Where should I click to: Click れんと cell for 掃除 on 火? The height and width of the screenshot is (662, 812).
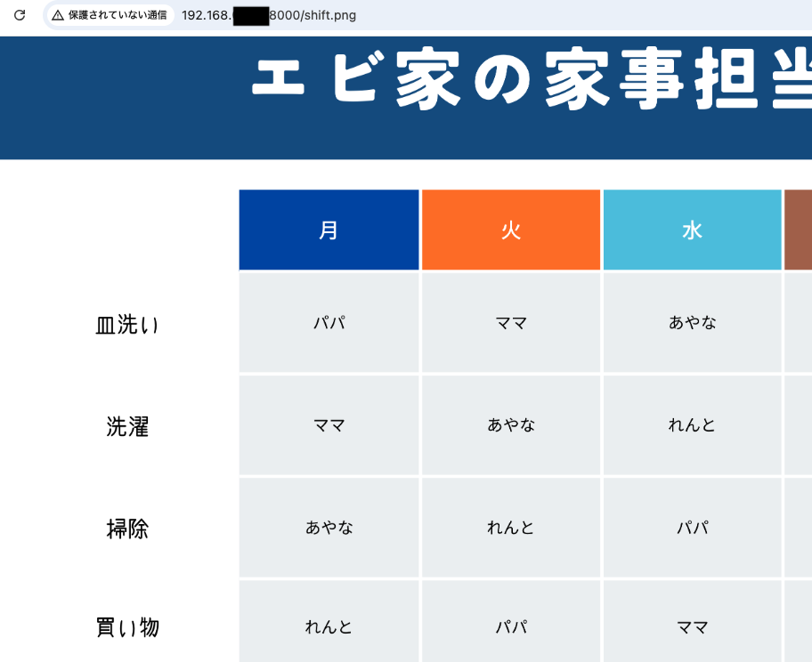(510, 528)
